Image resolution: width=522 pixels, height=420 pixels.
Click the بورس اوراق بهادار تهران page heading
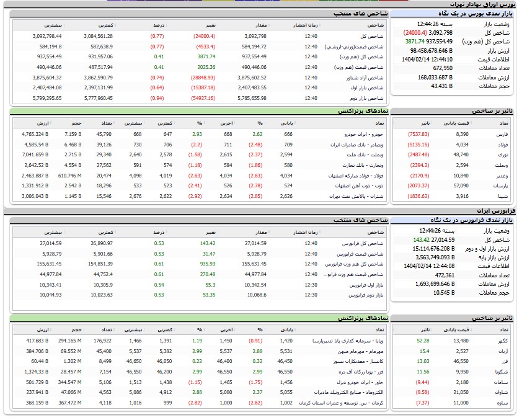pos(483,4)
